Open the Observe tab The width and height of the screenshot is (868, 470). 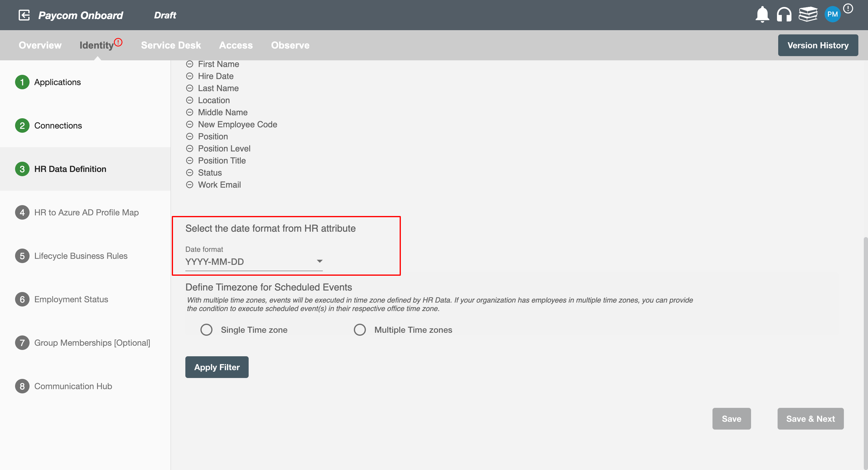coord(290,45)
